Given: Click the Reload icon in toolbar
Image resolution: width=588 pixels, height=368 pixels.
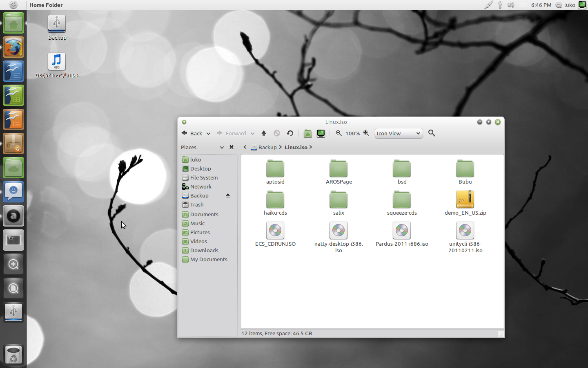Looking at the screenshot, I should tap(290, 133).
